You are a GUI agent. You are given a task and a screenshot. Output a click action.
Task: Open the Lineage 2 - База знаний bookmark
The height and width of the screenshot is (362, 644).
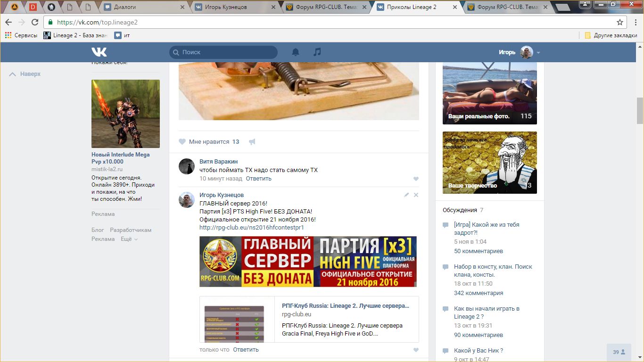75,35
